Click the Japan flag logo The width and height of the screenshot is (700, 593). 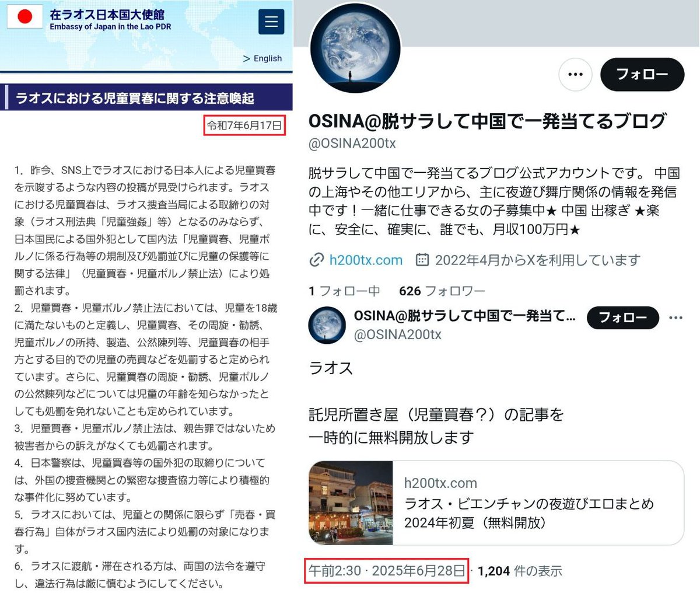point(25,17)
